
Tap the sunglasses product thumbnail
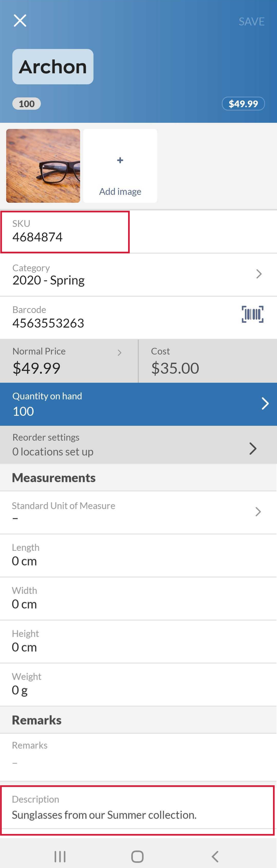point(43,165)
